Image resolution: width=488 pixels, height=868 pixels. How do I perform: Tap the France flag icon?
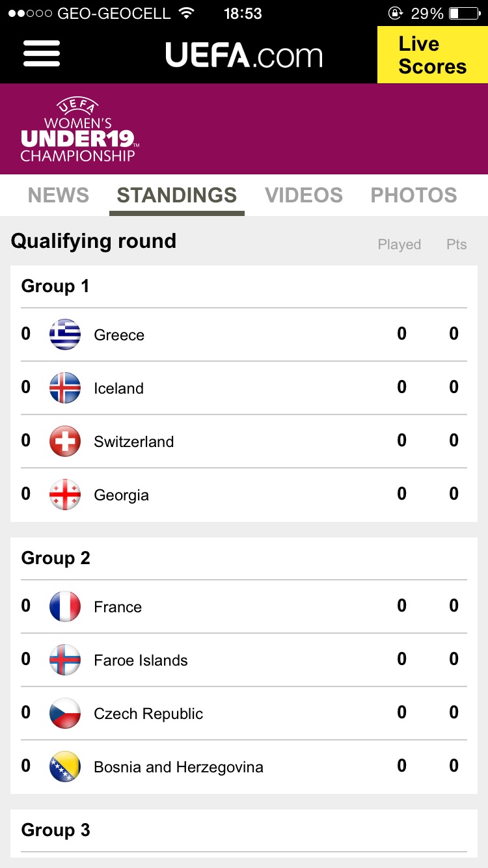tap(65, 606)
